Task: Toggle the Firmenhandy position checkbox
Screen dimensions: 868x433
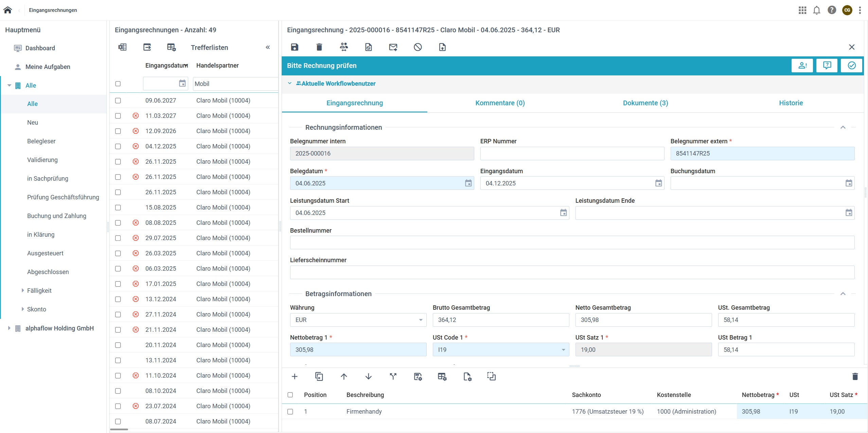Action: (290, 412)
